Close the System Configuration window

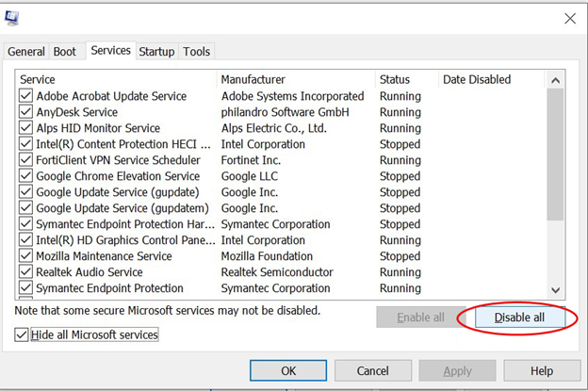point(570,18)
